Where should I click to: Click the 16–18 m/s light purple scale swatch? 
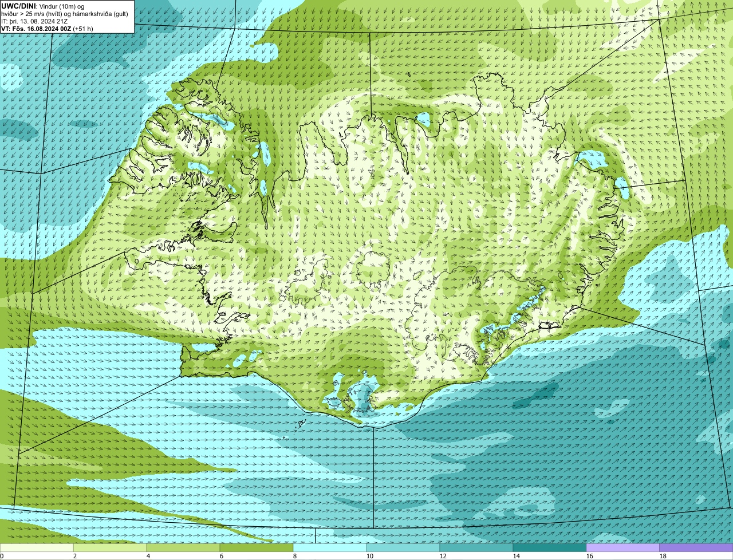click(623, 547)
